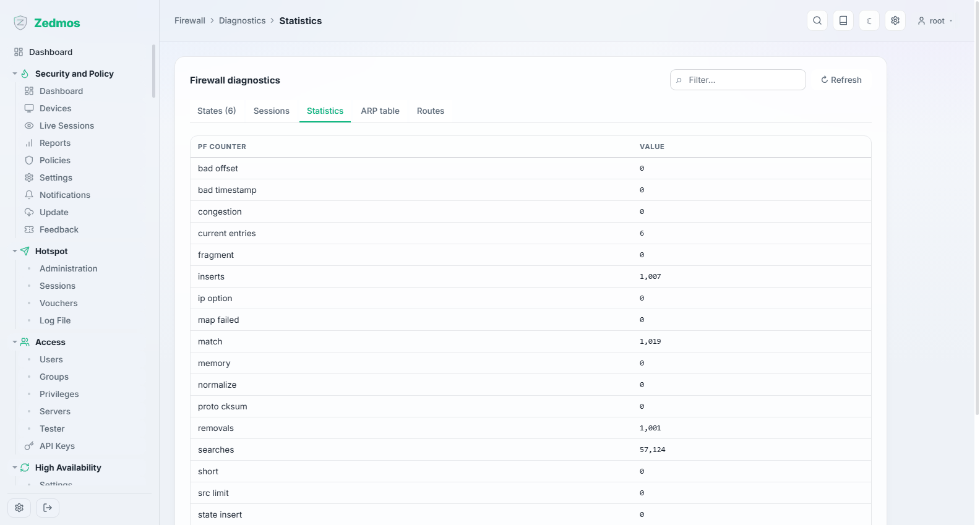Click the VALUE column header
The width and height of the screenshot is (980, 525).
click(x=652, y=147)
